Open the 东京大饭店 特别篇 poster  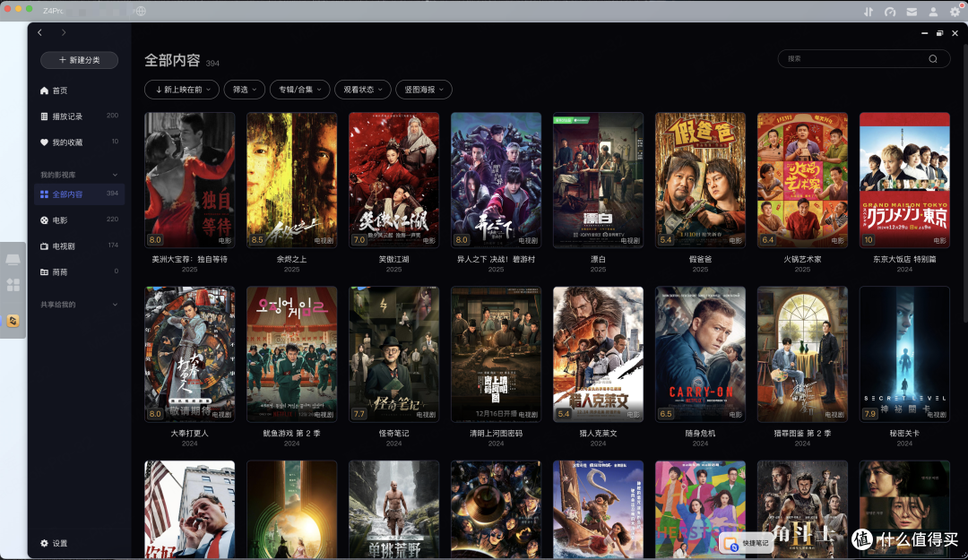905,180
